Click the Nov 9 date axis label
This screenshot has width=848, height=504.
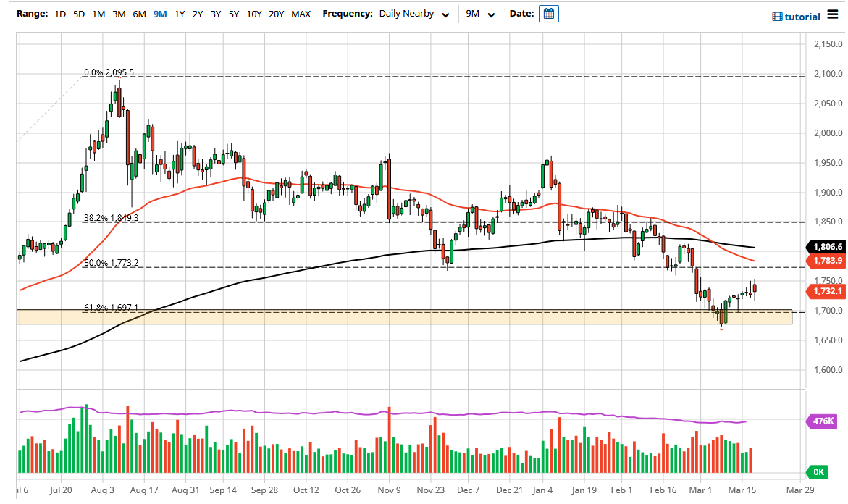coord(390,490)
